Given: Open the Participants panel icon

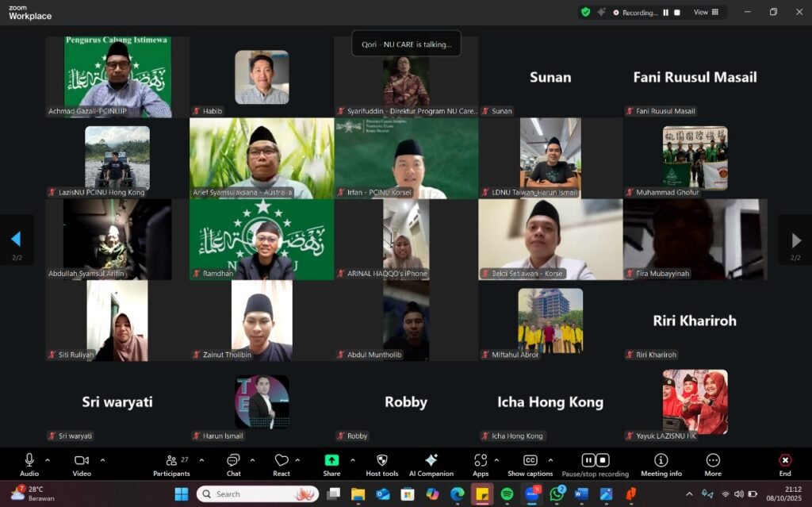Looking at the screenshot, I should click(171, 461).
